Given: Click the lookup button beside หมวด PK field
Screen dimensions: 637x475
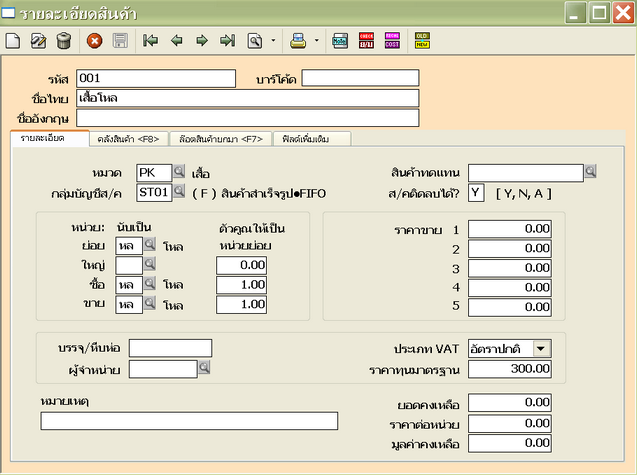Looking at the screenshot, I should [x=180, y=172].
